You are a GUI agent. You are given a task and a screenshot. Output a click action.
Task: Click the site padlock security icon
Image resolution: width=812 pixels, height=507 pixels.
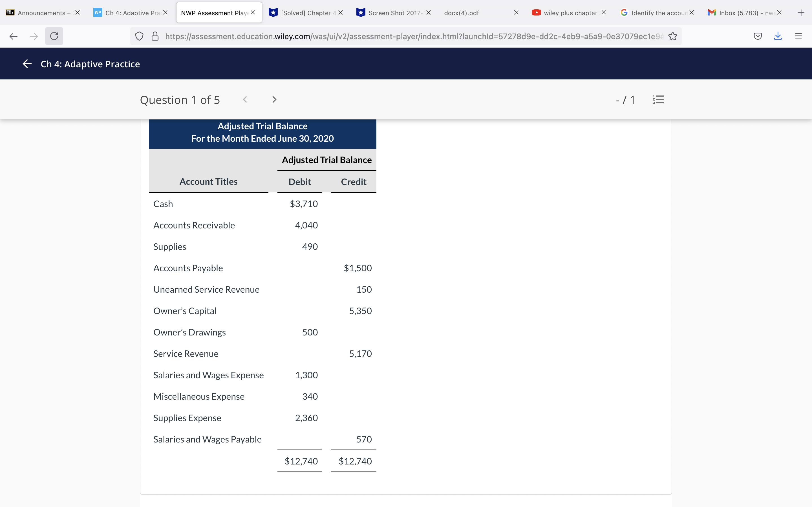pyautogui.click(x=155, y=36)
